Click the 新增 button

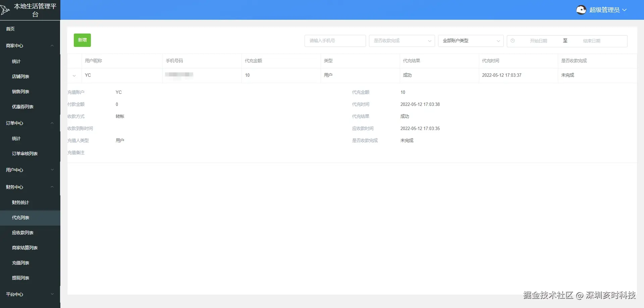[82, 40]
